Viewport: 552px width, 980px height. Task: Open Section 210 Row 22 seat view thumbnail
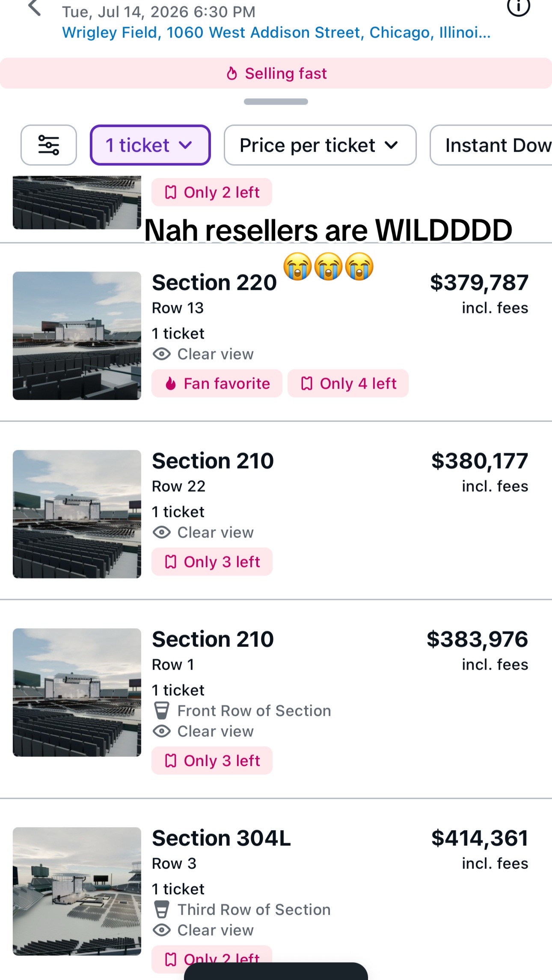77,514
